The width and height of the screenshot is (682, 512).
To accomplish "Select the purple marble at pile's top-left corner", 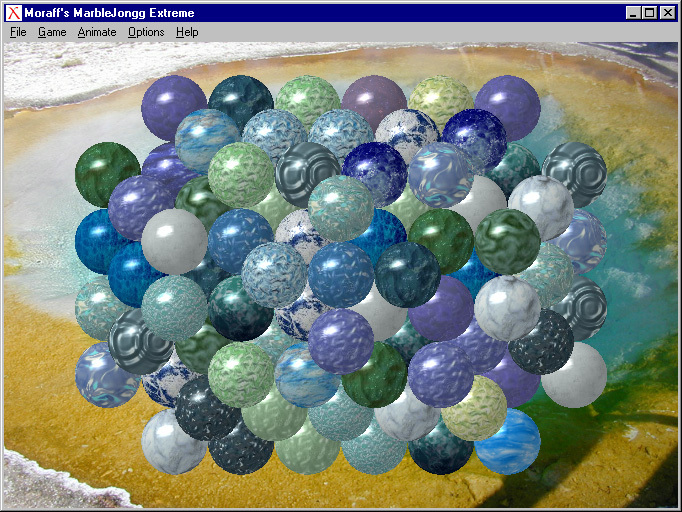I will [x=174, y=108].
